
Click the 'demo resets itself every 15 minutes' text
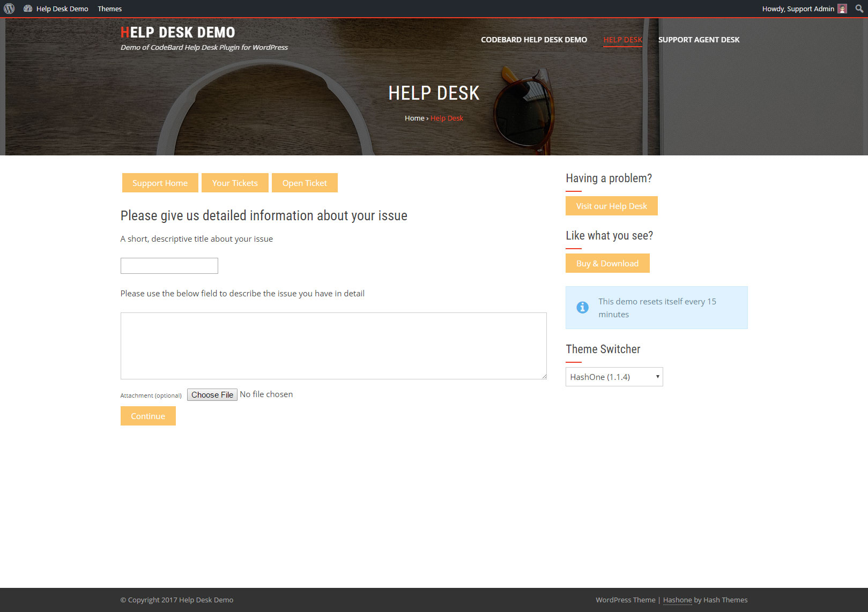point(657,308)
